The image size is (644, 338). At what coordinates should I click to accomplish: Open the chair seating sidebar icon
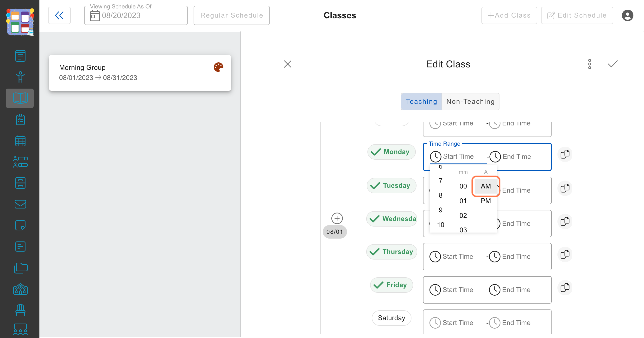[20, 310]
